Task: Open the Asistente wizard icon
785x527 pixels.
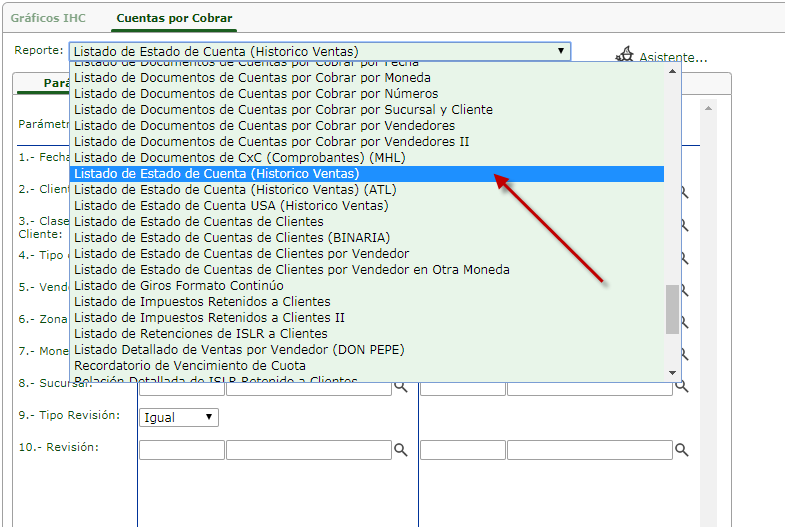Action: 625,56
